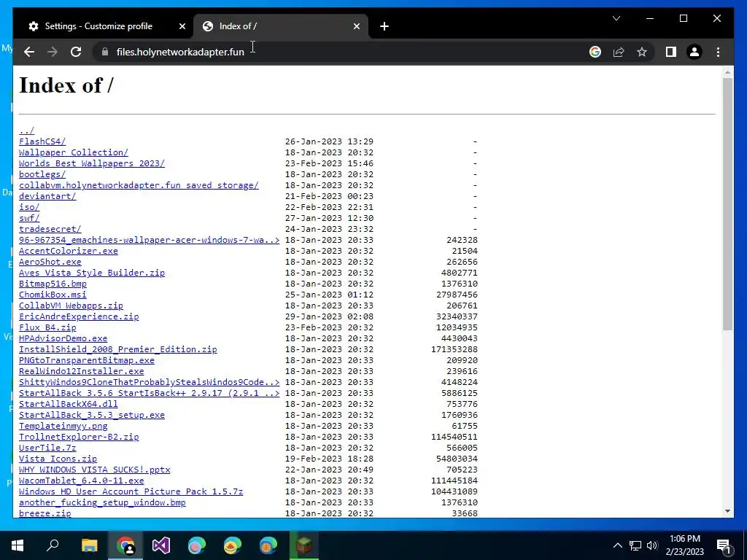
Task: Select the Index of / tab
Action: 281,27
